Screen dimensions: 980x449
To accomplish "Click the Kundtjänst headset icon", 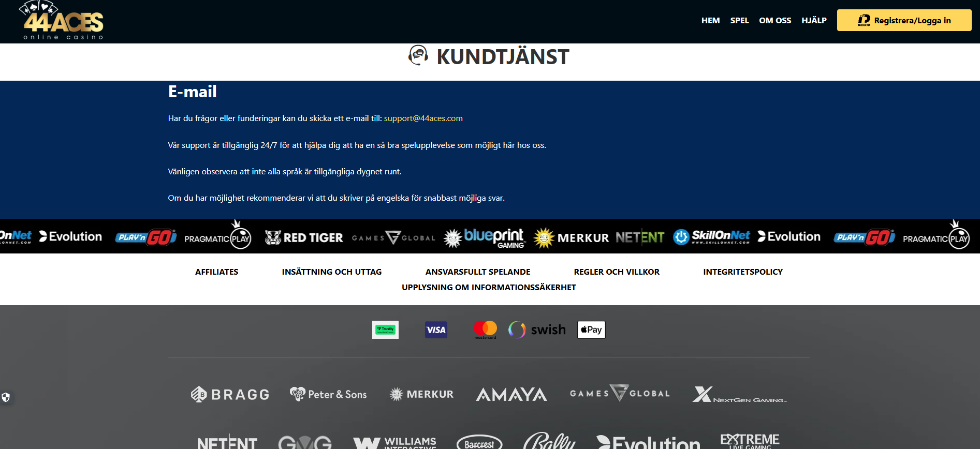I will 418,55.
